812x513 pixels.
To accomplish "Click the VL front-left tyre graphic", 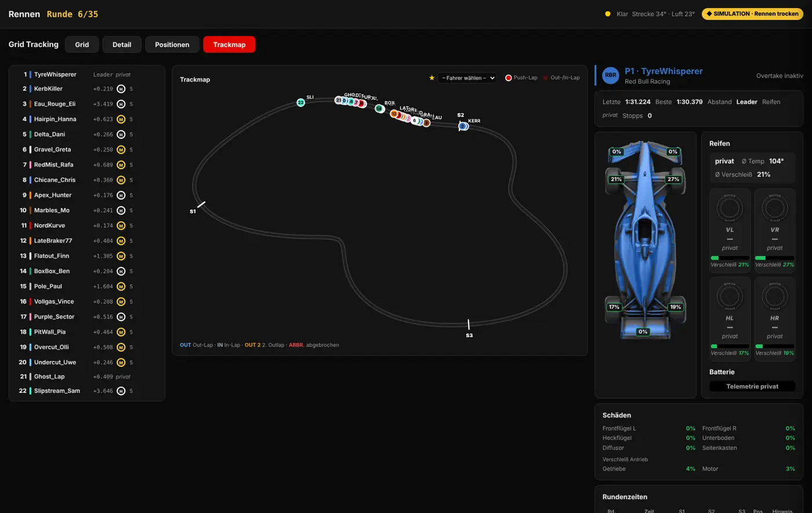I will tap(730, 208).
